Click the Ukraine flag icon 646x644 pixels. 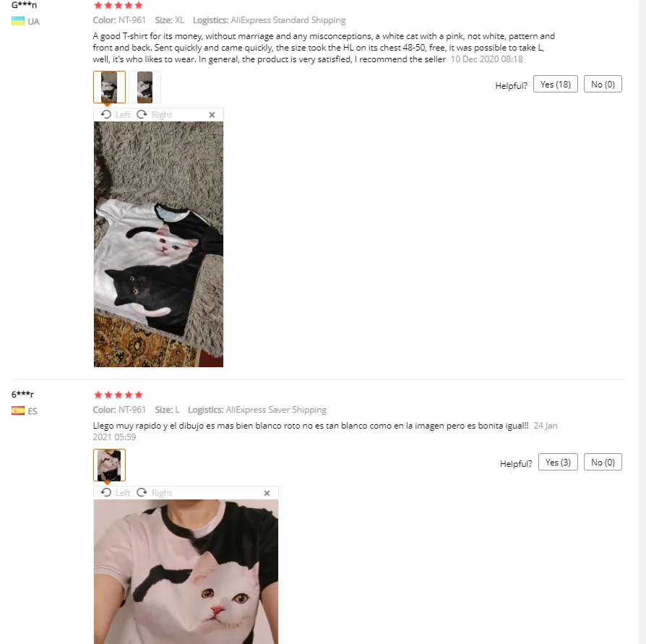click(x=18, y=21)
